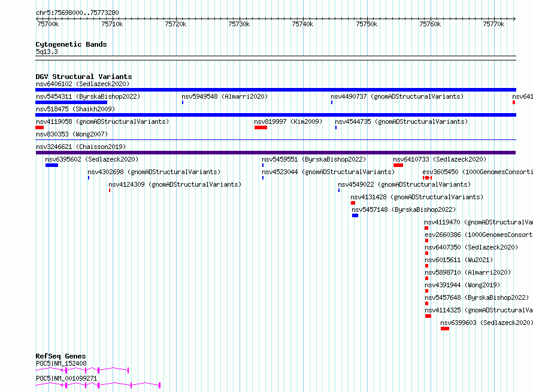Click nsv6015611 (Wu2021) variant label

[459, 260]
